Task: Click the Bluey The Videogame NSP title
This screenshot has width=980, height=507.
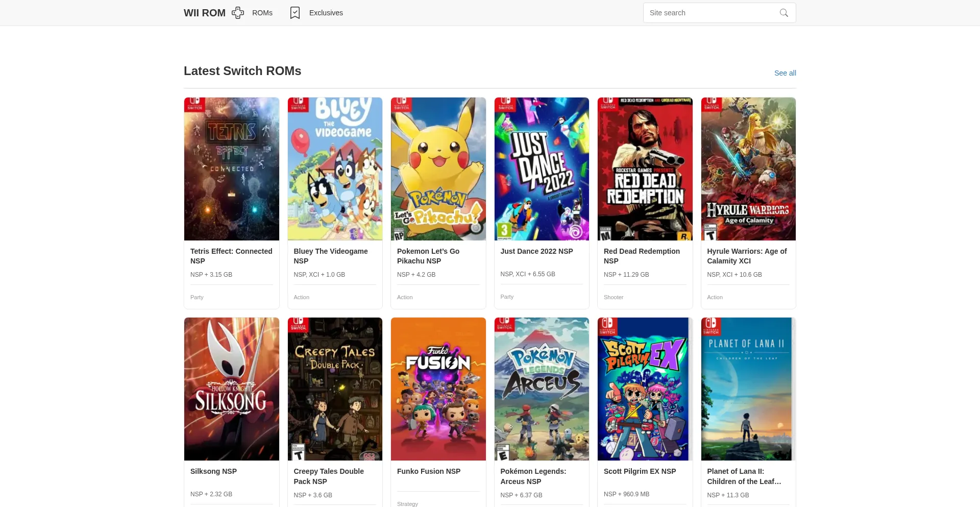Action: coord(331,256)
